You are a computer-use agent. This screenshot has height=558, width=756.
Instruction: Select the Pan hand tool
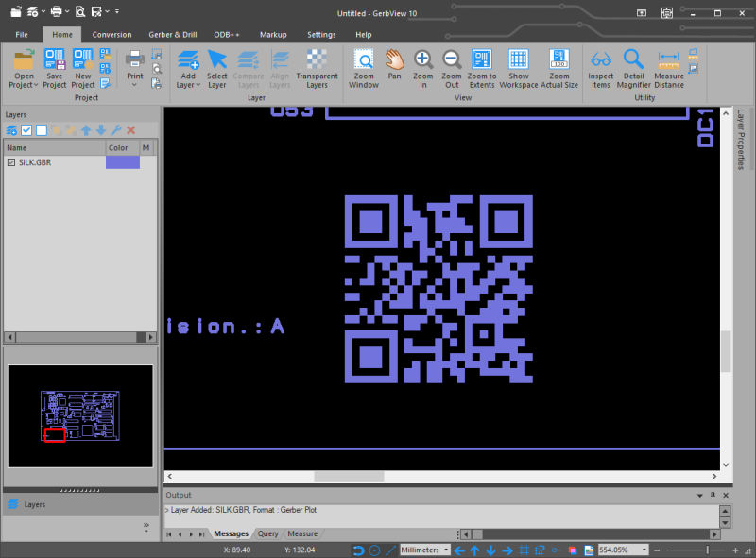[x=394, y=64]
